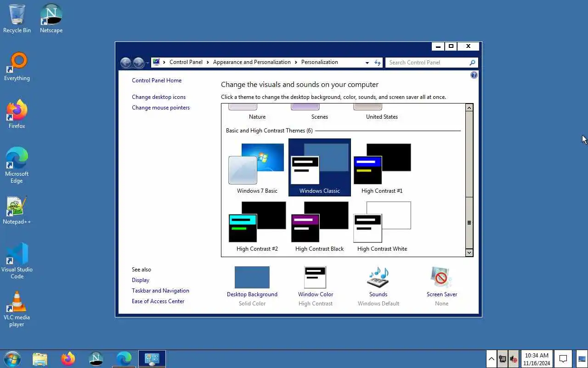Viewport: 588px width, 368px height.
Task: Open Ease of Access Center link
Action: 158,301
